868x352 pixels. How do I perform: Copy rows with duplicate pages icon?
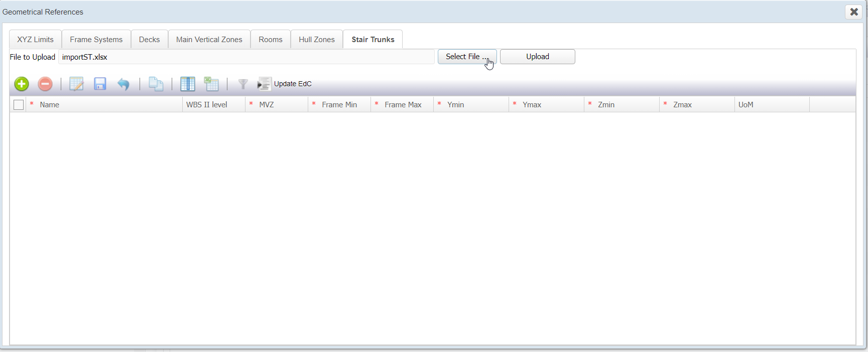[x=156, y=84]
